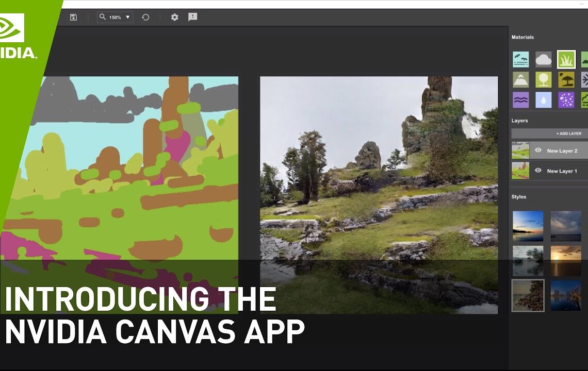Click the Save icon in the toolbar
The height and width of the screenshot is (371, 588).
[x=73, y=17]
